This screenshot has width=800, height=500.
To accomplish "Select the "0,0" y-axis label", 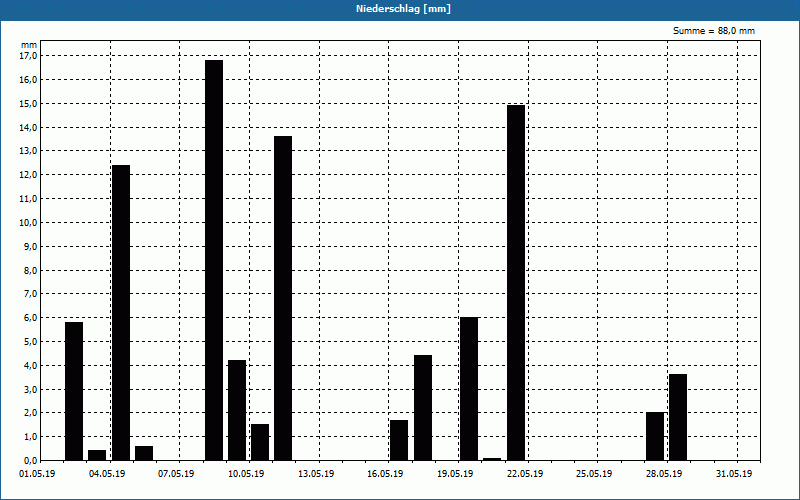I will click(x=31, y=461).
